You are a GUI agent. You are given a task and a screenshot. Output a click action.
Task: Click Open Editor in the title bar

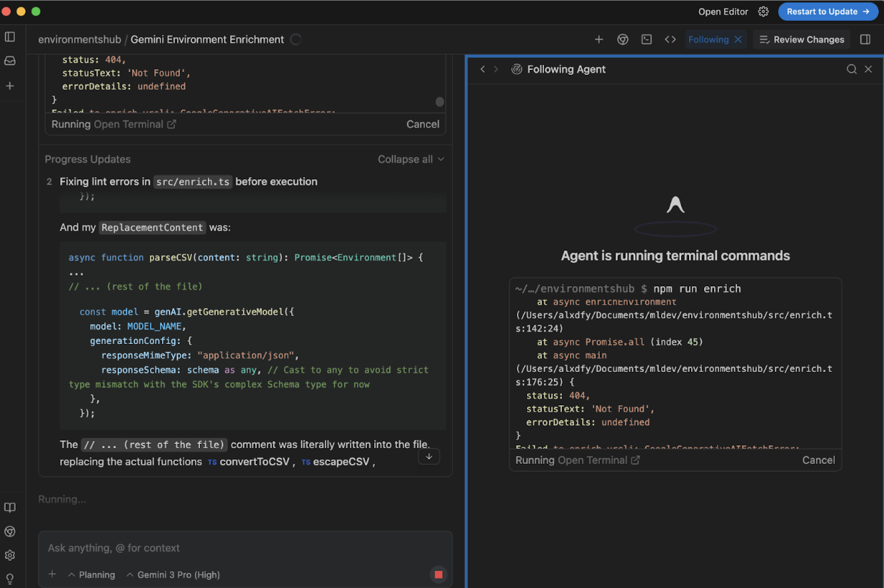pyautogui.click(x=723, y=11)
